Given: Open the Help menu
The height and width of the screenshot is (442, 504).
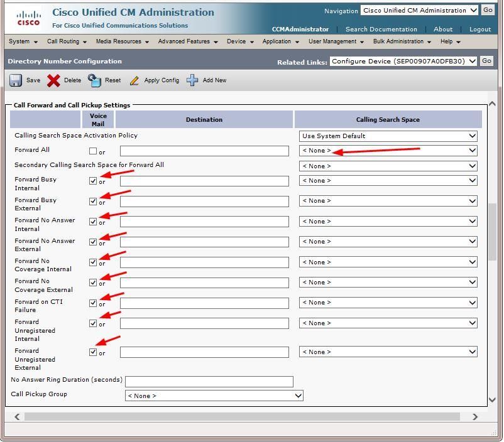Looking at the screenshot, I should click(451, 41).
